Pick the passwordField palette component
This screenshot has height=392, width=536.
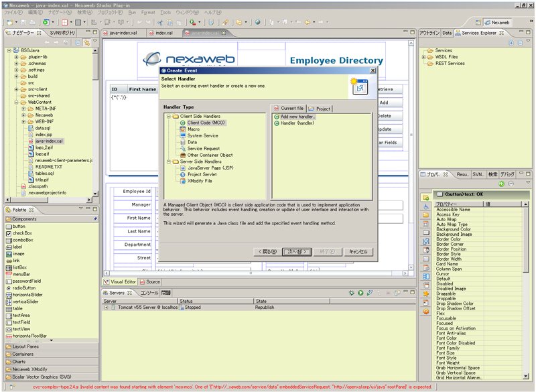23,281
